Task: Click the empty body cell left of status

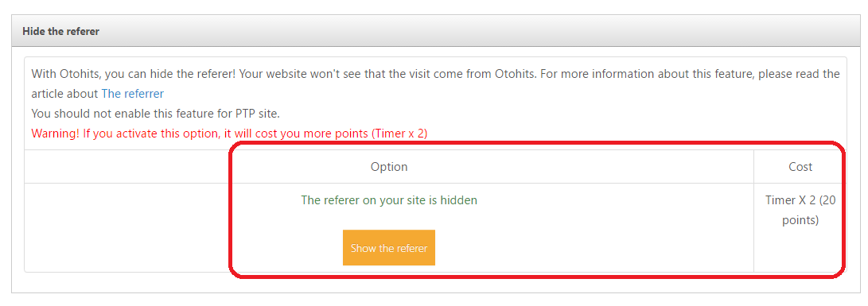Action: [x=127, y=227]
